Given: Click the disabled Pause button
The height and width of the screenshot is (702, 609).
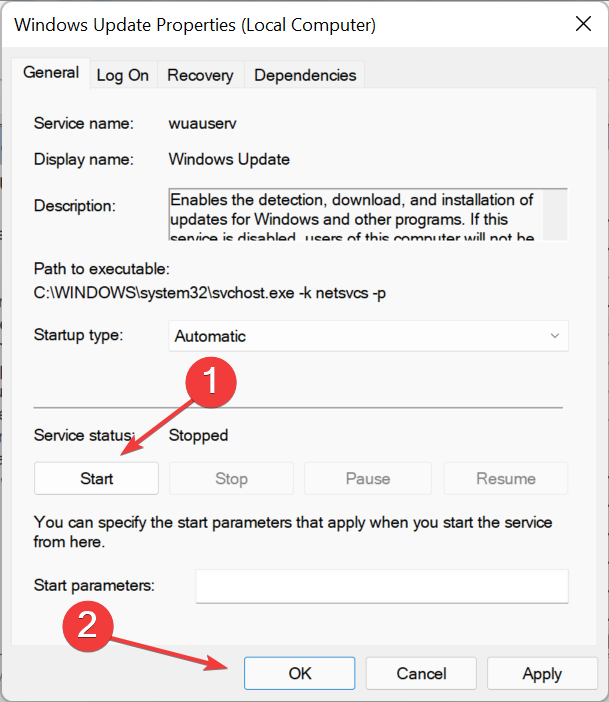Looking at the screenshot, I should (367, 478).
